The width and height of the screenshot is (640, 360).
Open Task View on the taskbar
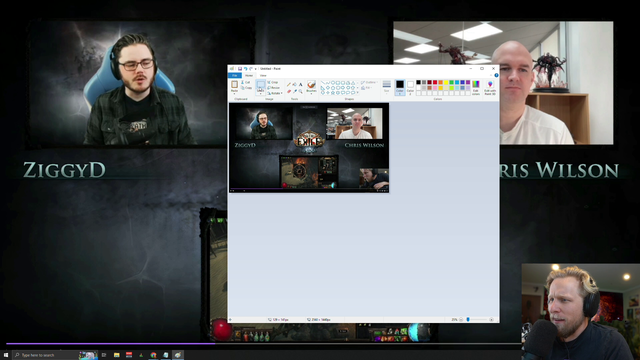point(104,355)
